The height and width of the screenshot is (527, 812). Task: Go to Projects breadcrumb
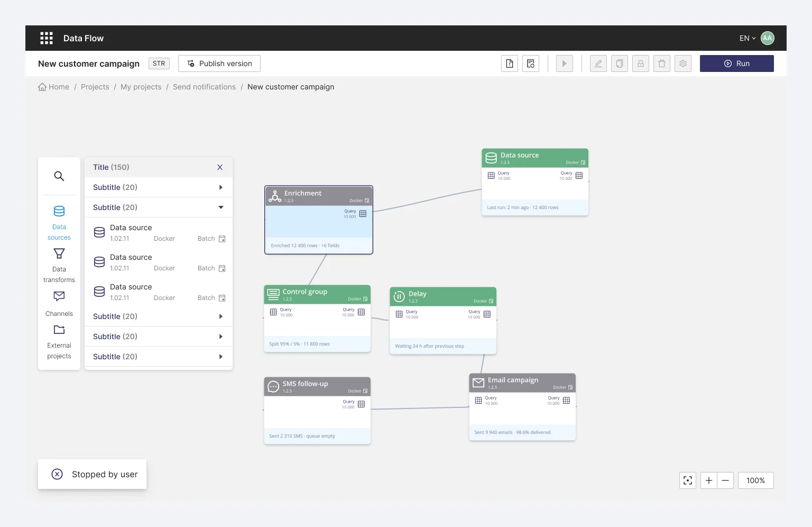point(95,87)
